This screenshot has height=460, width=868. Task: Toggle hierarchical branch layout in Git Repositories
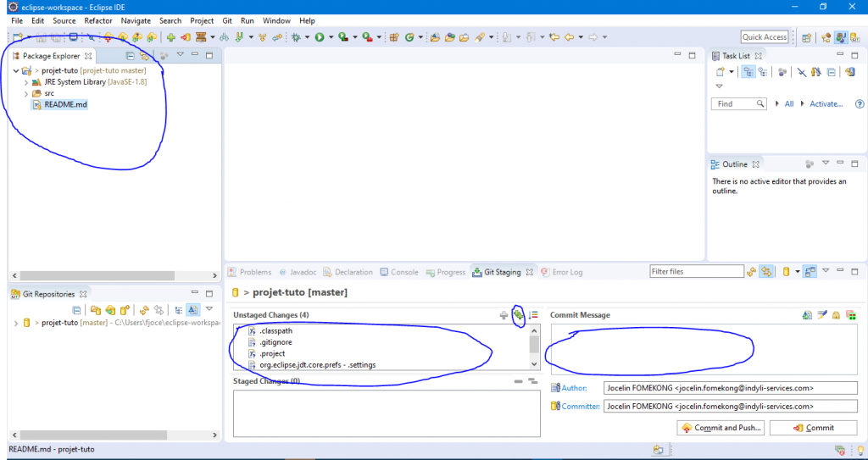tap(179, 310)
